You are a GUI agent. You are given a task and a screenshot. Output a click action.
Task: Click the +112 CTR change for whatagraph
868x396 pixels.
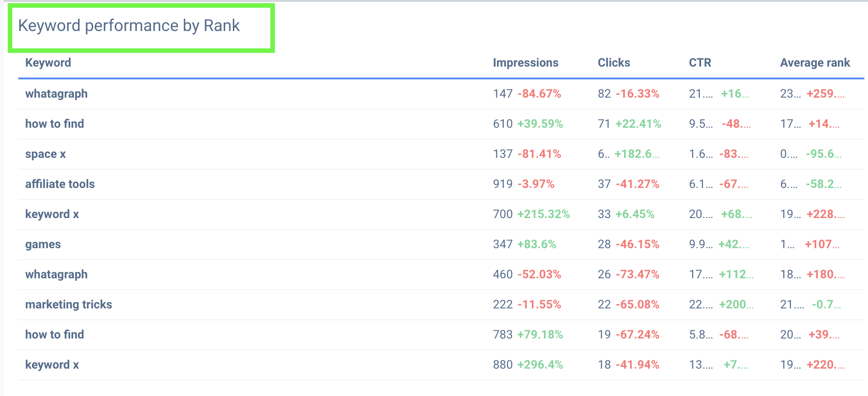click(736, 274)
